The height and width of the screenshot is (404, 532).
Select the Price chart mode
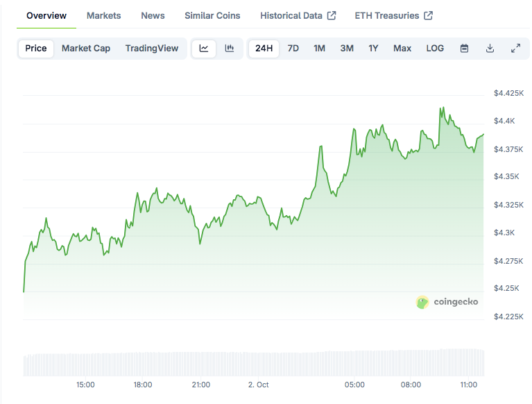pos(36,49)
